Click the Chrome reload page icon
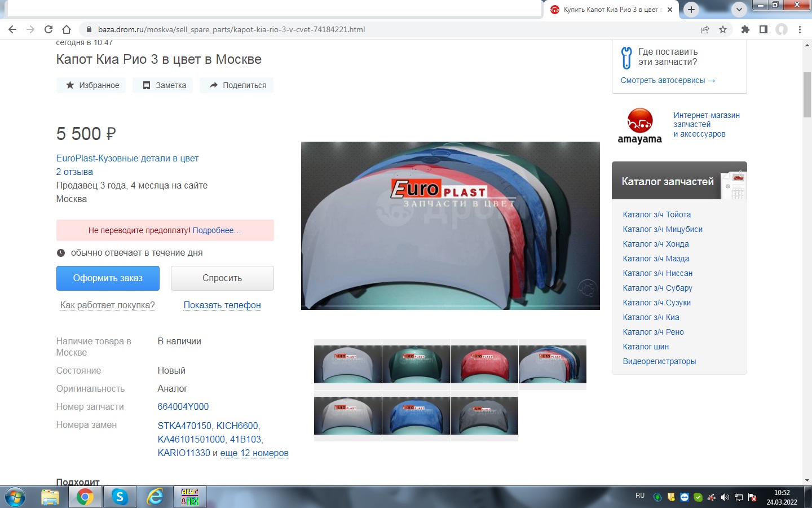Viewport: 812px width, 508px height. coord(48,29)
